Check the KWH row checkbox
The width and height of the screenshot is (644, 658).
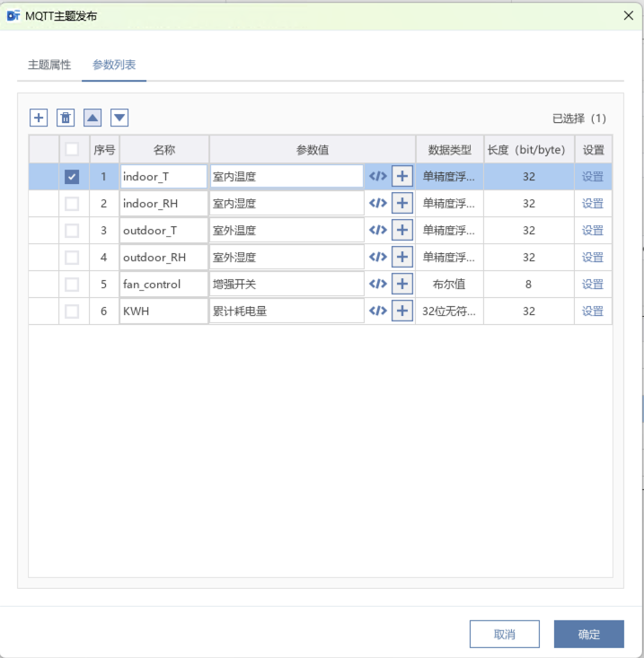72,311
